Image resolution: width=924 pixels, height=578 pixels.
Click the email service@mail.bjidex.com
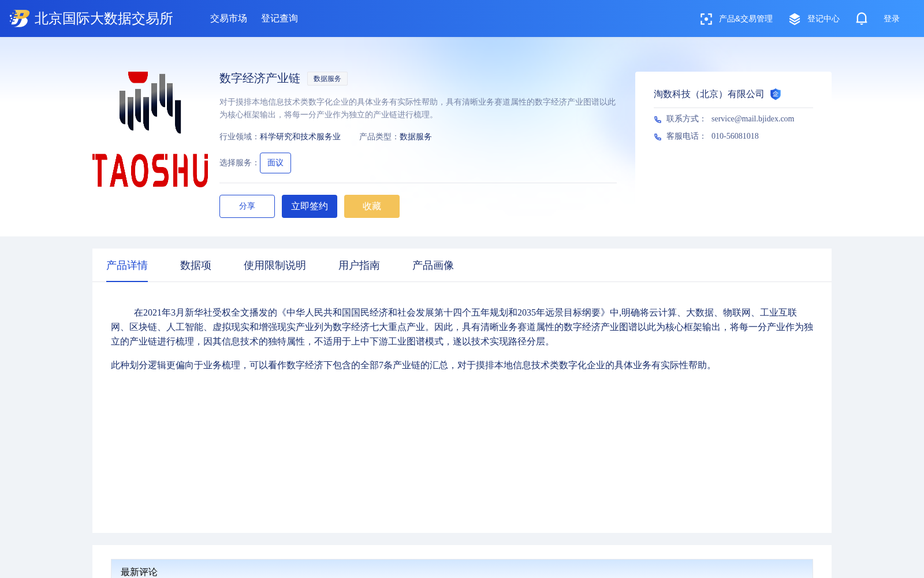point(752,118)
